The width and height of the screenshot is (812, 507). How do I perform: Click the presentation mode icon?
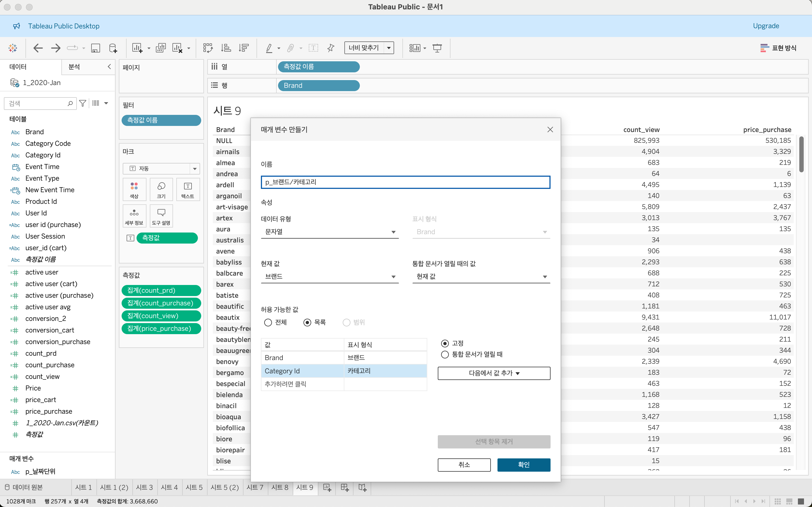coord(437,48)
